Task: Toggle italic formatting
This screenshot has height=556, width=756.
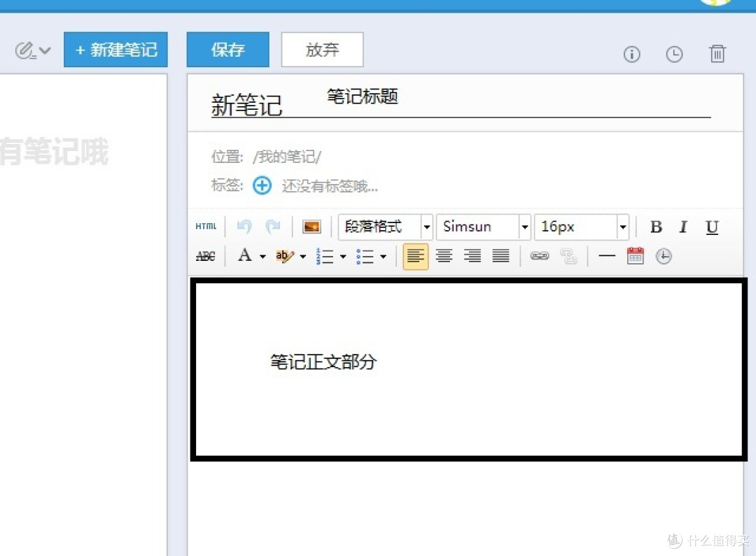Action: coord(683,227)
